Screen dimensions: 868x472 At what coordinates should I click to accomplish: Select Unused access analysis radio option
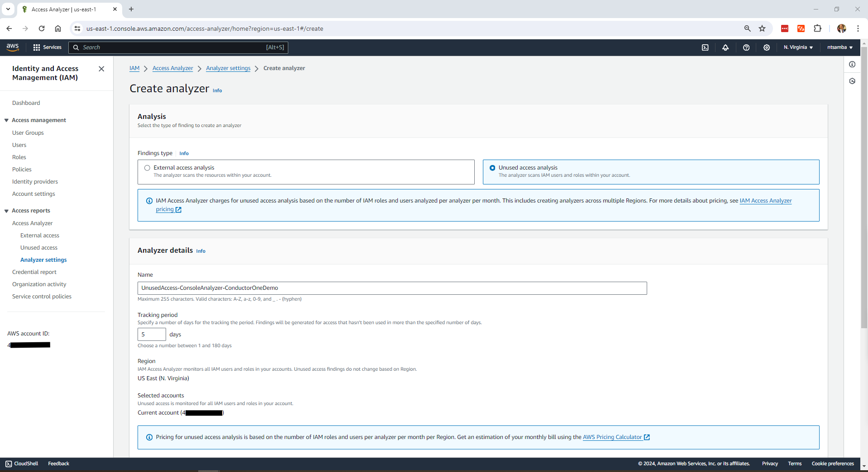492,168
